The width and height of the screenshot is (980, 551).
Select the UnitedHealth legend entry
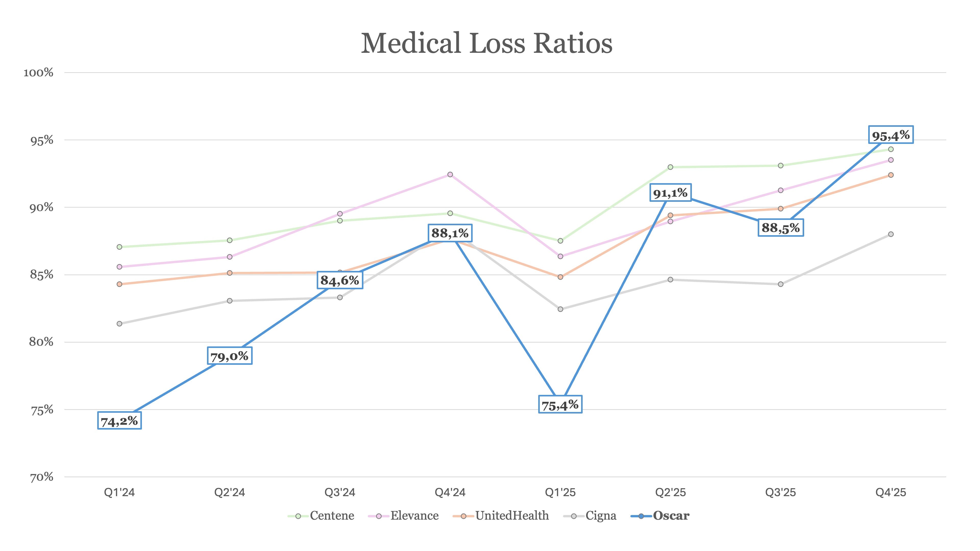[501, 516]
